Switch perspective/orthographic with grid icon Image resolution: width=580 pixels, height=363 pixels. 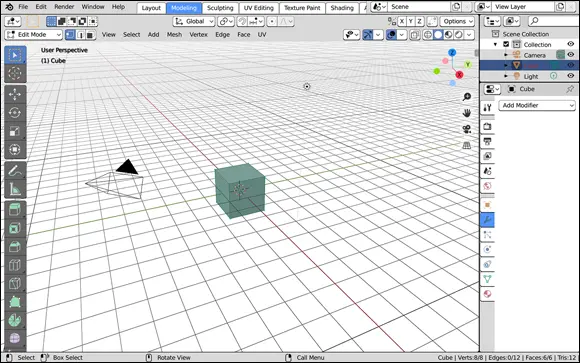[467, 145]
